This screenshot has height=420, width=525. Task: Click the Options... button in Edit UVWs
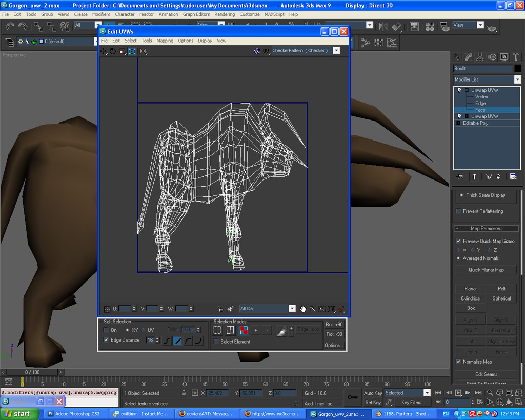(334, 345)
